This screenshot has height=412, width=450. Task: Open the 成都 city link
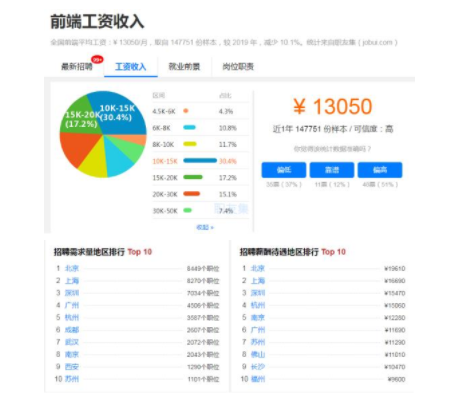[72, 330]
